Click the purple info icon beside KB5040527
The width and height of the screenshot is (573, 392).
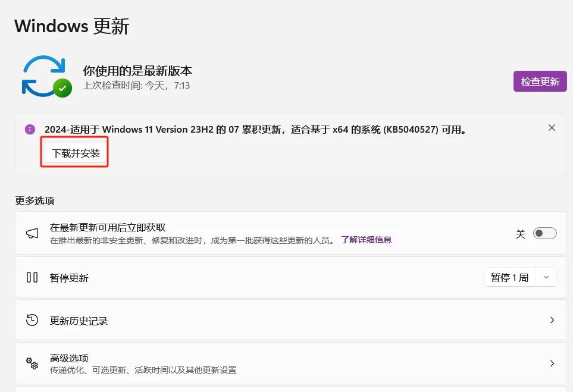click(30, 129)
